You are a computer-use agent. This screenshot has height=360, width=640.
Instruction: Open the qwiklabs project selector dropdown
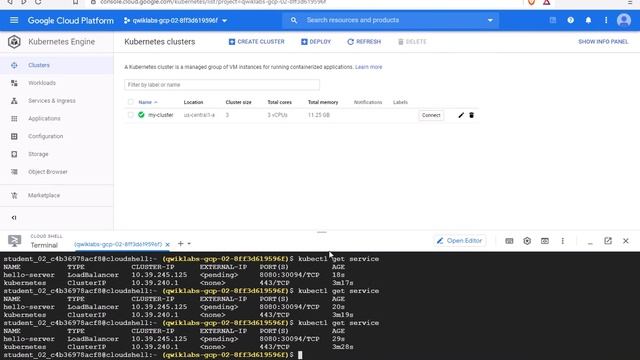[x=176, y=20]
